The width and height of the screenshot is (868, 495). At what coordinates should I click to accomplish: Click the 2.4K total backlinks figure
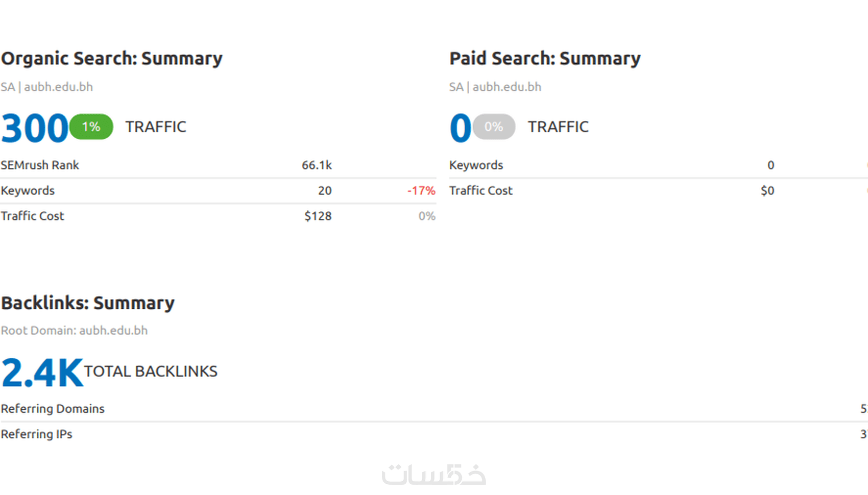coord(42,373)
